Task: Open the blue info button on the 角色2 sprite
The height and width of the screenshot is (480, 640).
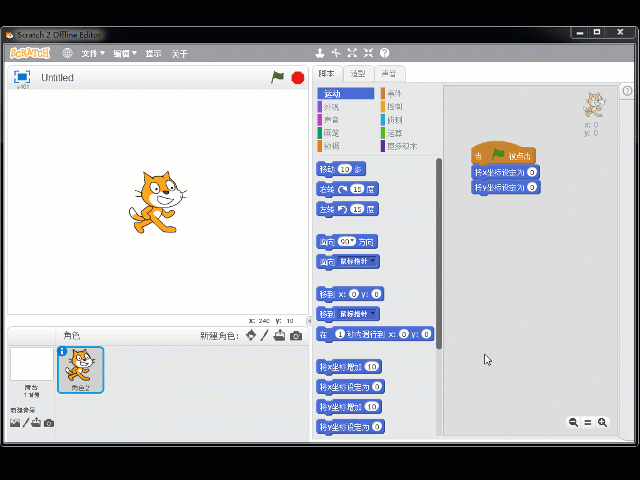Action: click(62, 351)
